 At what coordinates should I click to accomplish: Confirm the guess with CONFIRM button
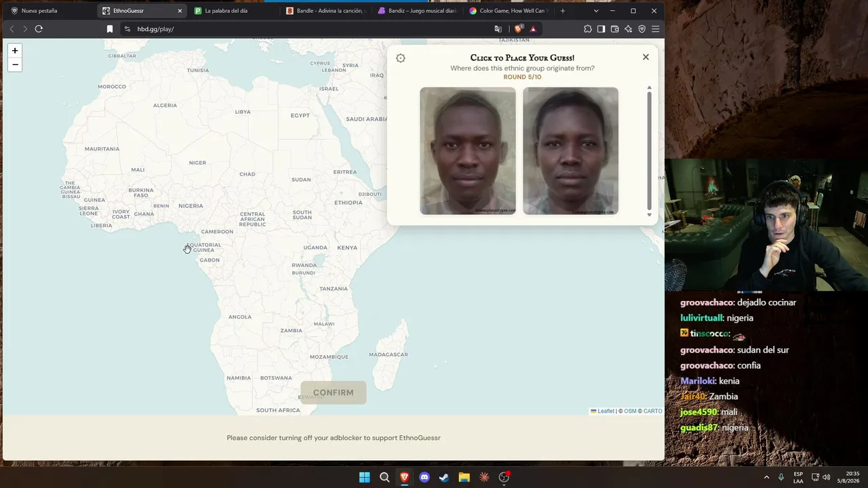coord(333,392)
